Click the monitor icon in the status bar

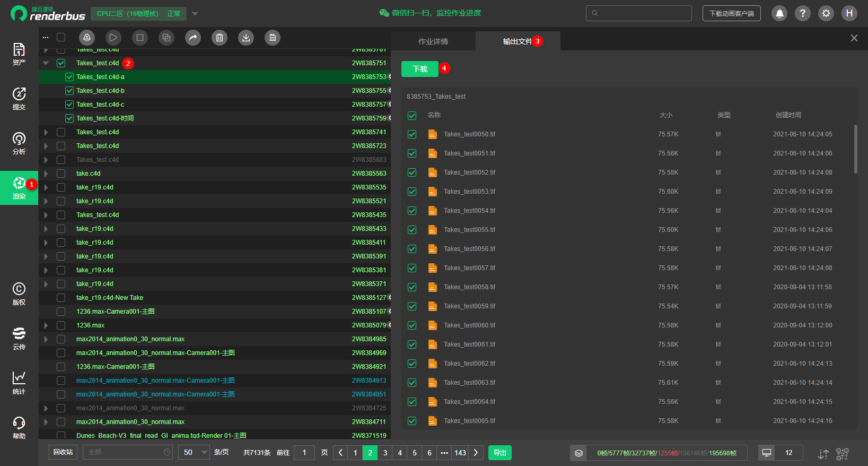coord(767,453)
